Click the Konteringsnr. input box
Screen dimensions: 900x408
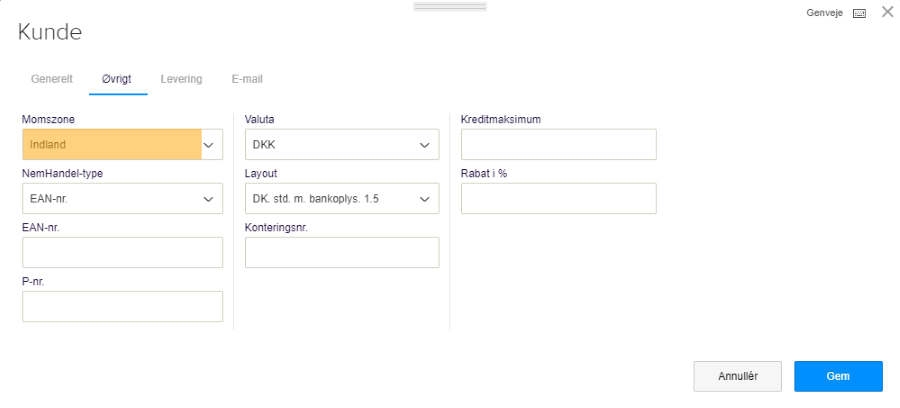coord(341,253)
